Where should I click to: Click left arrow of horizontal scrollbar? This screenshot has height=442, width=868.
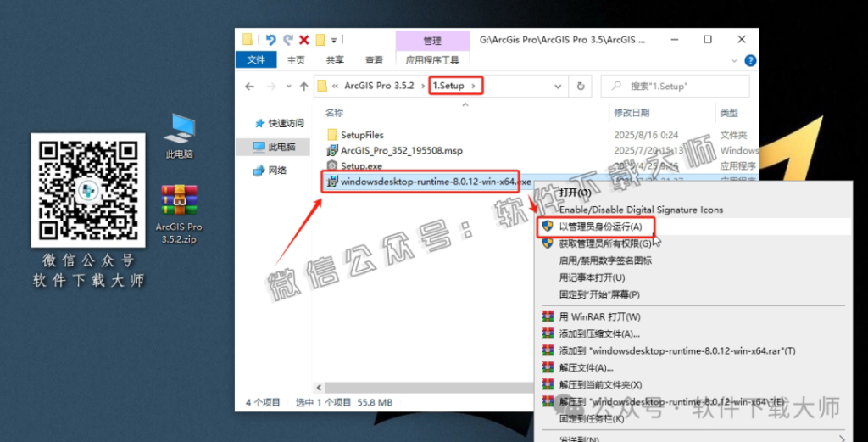pos(319,387)
